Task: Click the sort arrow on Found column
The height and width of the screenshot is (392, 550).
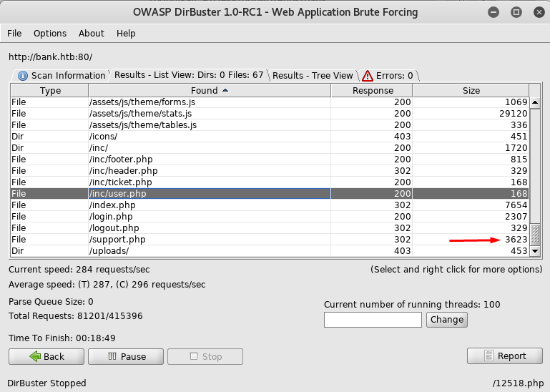Action: [226, 91]
